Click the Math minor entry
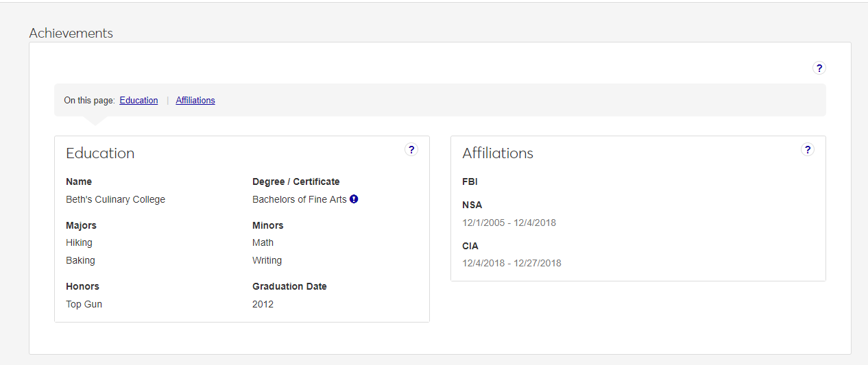The image size is (868, 365). [263, 243]
